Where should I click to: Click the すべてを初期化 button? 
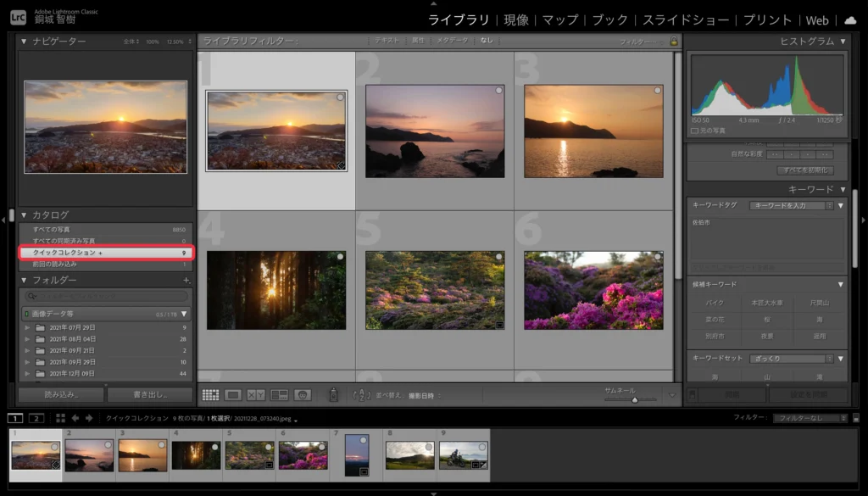pyautogui.click(x=804, y=170)
